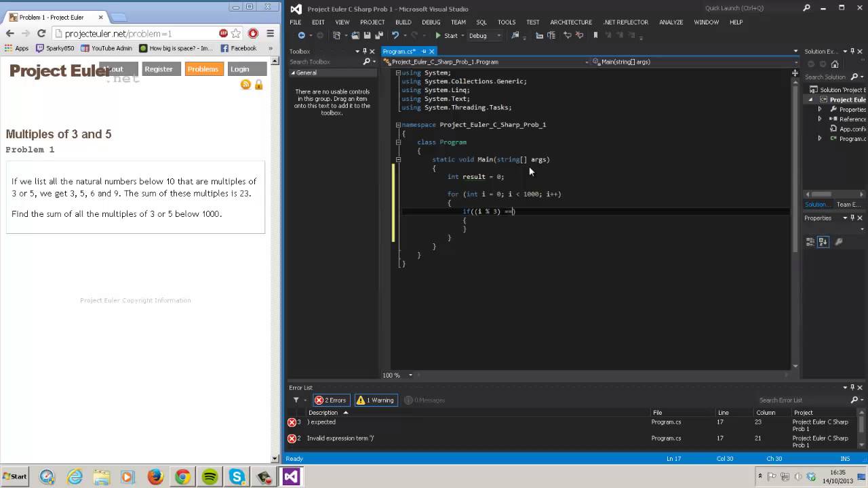
Task: Switch to the Team Explorer tab
Action: point(848,204)
